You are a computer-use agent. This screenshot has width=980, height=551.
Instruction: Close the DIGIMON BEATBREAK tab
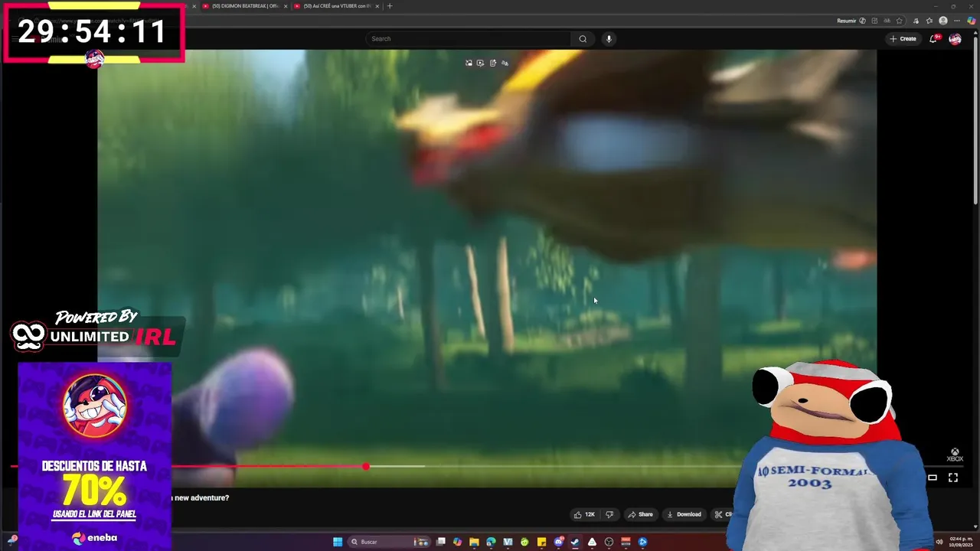click(x=286, y=6)
